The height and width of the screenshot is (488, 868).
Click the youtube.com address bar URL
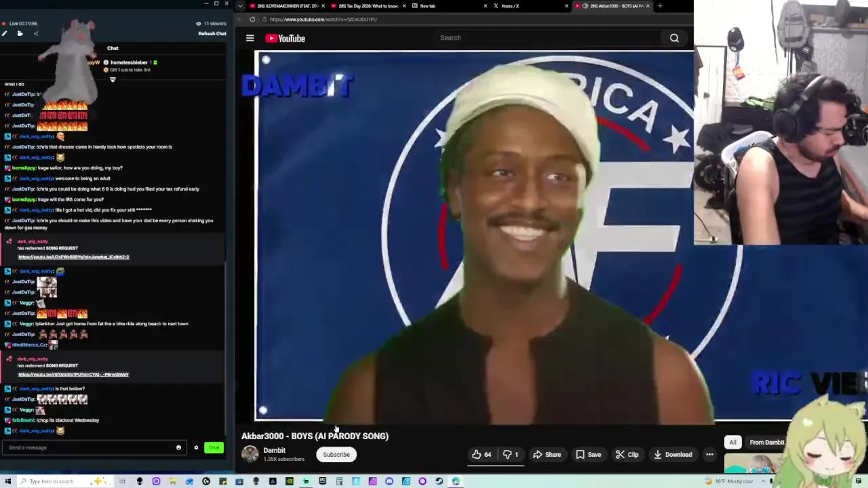323,19
